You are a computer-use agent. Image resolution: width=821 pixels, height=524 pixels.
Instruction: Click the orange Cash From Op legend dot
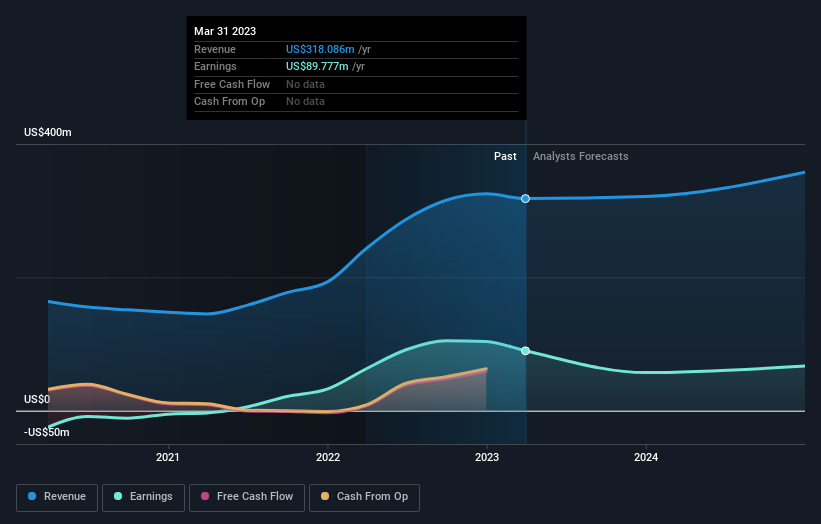coord(325,496)
